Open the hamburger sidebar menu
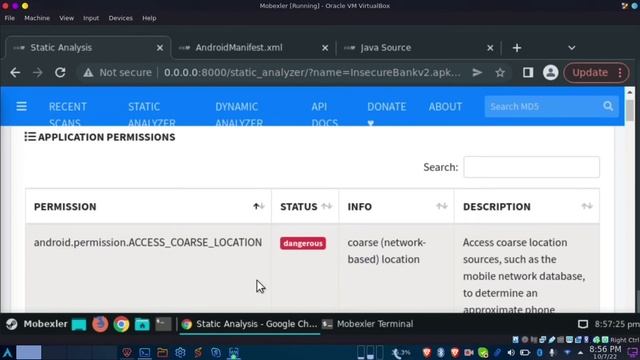This screenshot has width=640, height=360. 22,107
